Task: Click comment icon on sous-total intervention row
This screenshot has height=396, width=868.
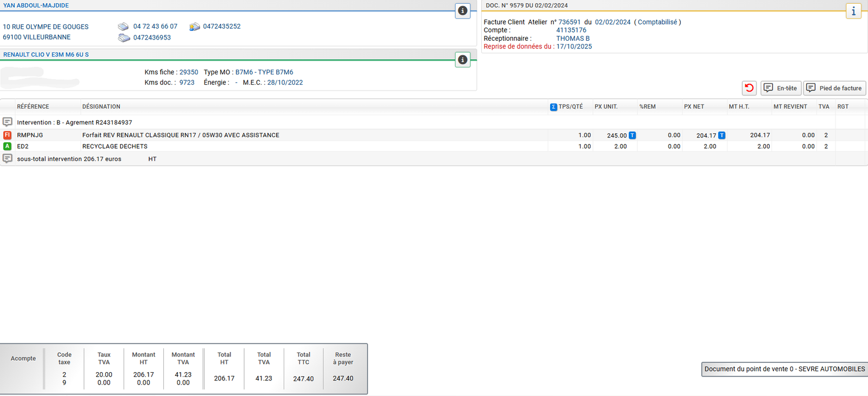Action: (x=8, y=158)
